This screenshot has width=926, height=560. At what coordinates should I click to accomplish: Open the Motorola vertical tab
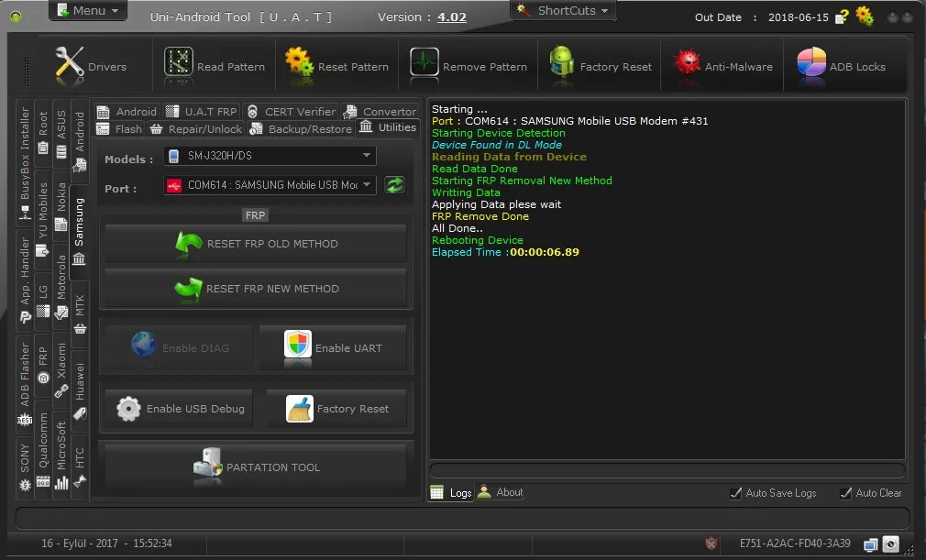(x=61, y=287)
